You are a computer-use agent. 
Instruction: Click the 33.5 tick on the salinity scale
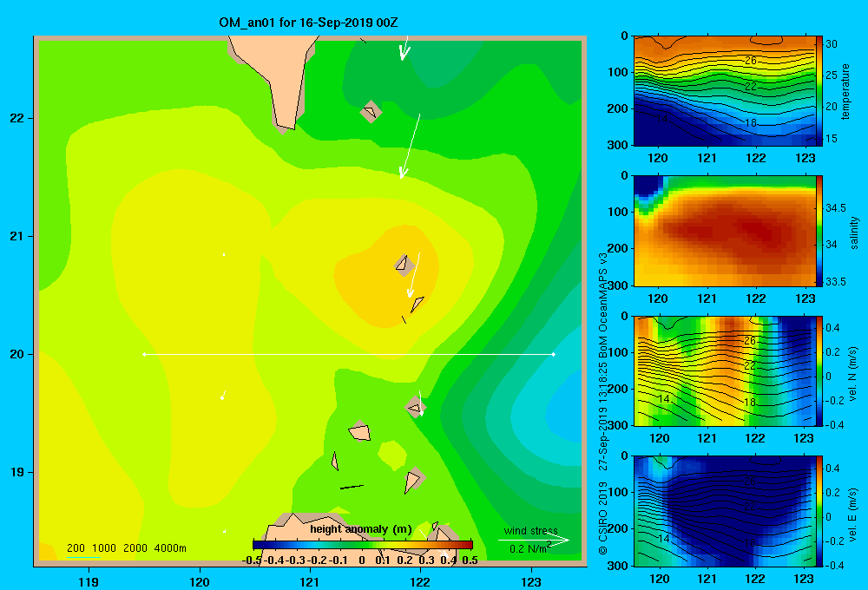[835, 282]
